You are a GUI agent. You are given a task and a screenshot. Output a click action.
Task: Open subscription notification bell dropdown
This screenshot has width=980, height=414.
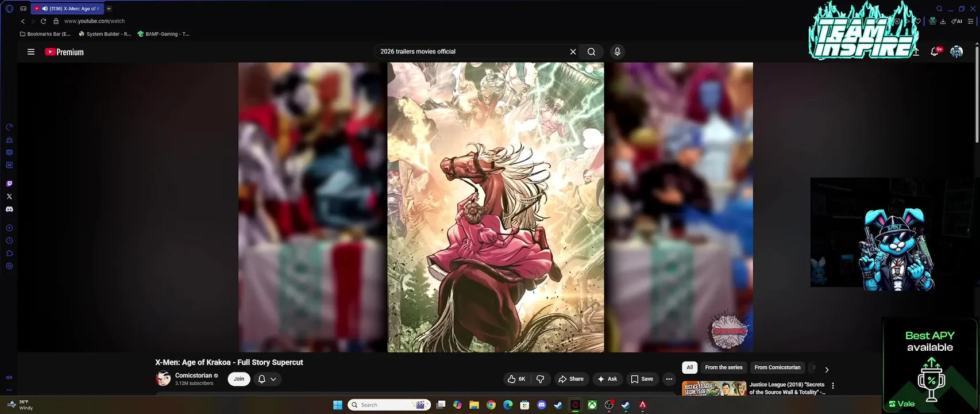(x=267, y=379)
